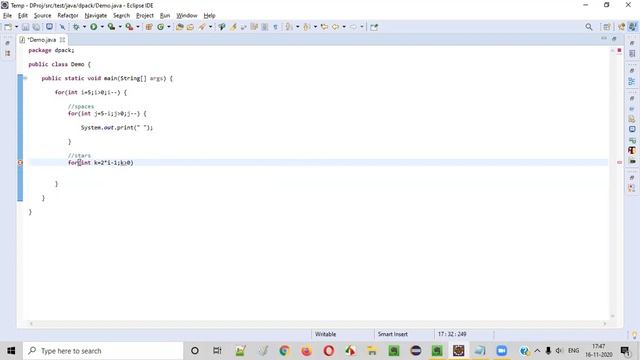Toggle Mark Occurrences highlighter
The width and height of the screenshot is (640, 360).
233,27
